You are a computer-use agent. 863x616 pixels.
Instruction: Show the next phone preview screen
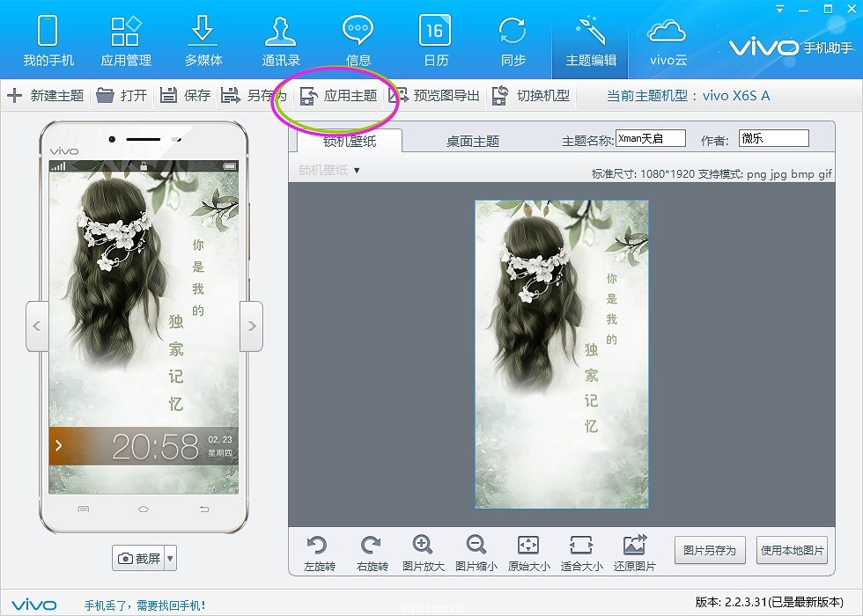pos(252,326)
